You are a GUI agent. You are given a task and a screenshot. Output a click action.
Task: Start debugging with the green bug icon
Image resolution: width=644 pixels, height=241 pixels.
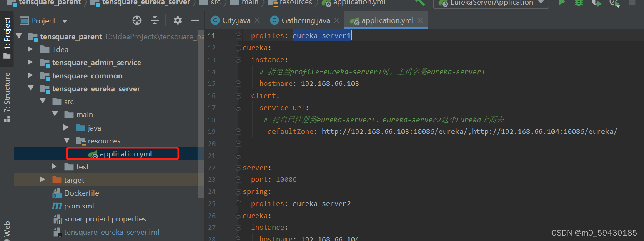coord(579,3)
